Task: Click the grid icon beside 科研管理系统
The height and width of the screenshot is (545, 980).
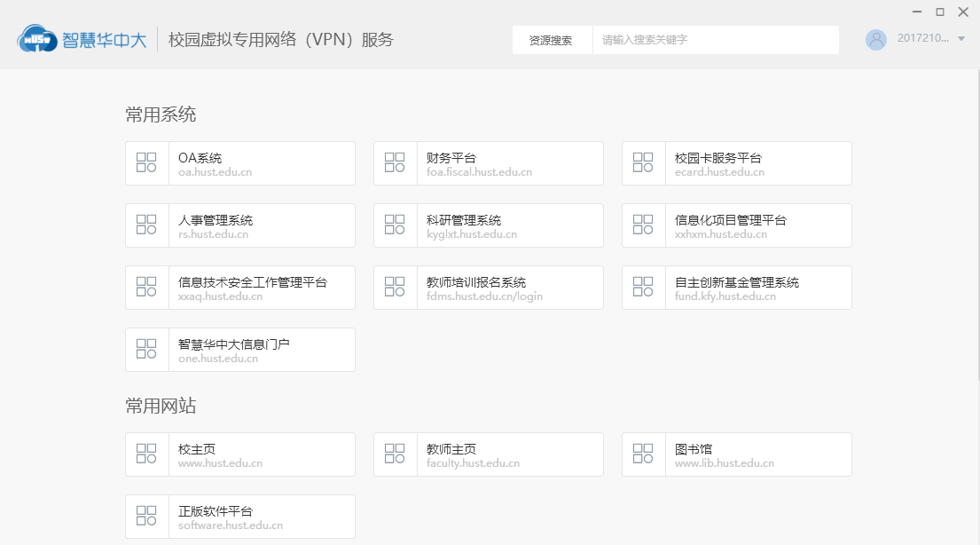Action: pyautogui.click(x=395, y=225)
